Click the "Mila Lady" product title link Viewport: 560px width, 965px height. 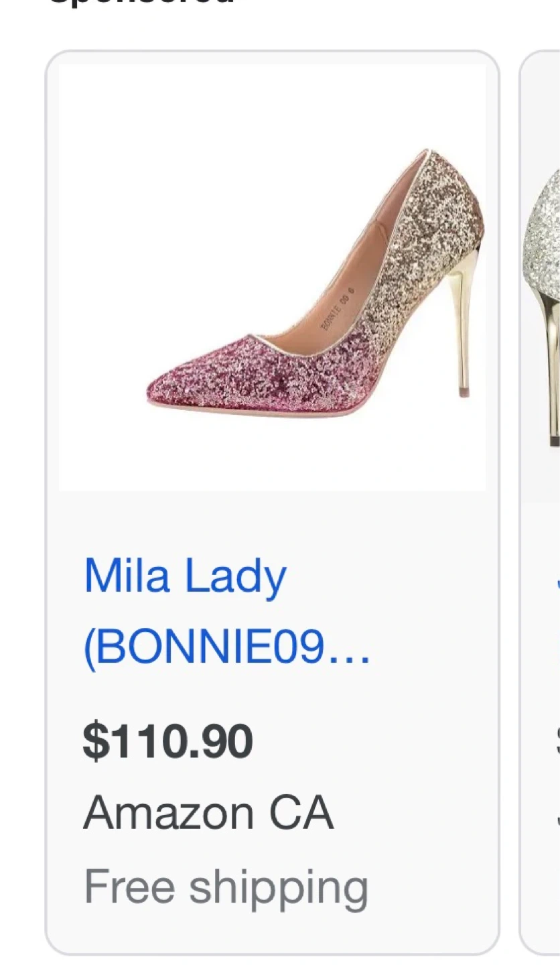(185, 576)
